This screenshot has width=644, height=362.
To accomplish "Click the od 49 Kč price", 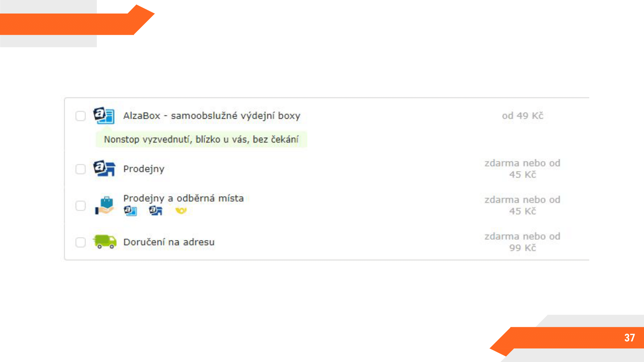I will click(522, 116).
